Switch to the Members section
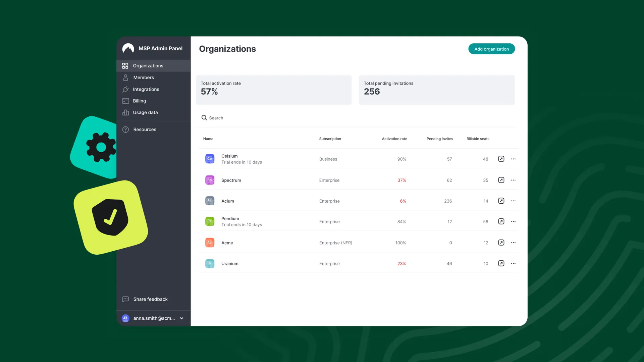 144,77
